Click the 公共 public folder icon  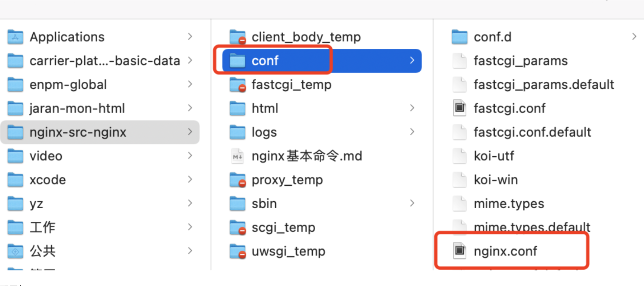point(15,251)
